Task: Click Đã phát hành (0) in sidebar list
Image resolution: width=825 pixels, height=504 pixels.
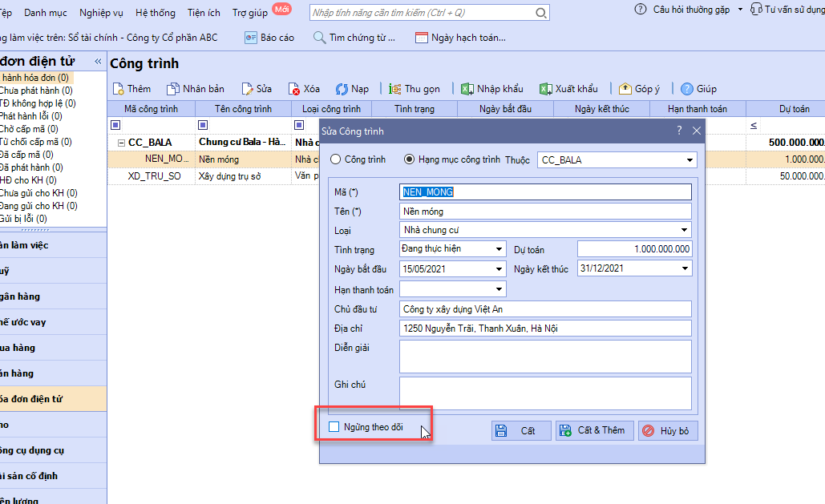Action: click(x=31, y=167)
